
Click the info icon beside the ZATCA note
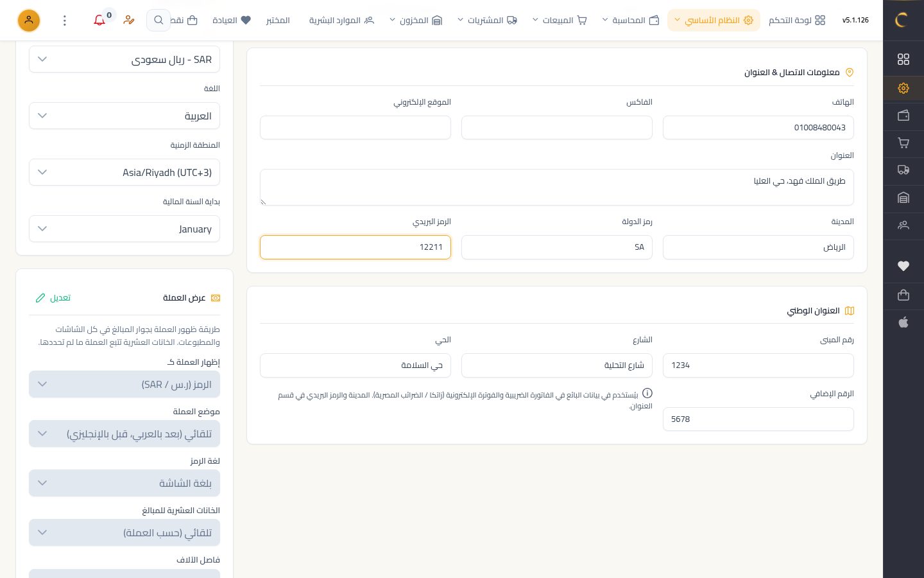pos(647,393)
